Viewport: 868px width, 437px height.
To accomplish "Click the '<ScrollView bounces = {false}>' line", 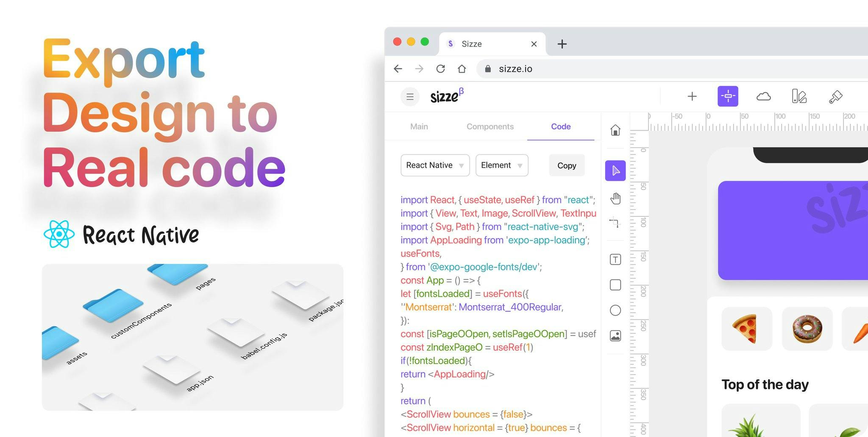I will click(467, 415).
